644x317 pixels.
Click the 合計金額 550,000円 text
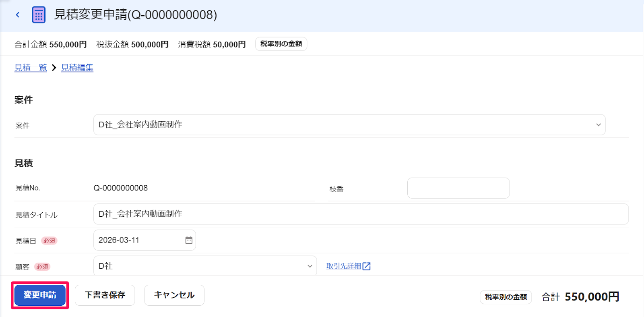[x=51, y=44]
